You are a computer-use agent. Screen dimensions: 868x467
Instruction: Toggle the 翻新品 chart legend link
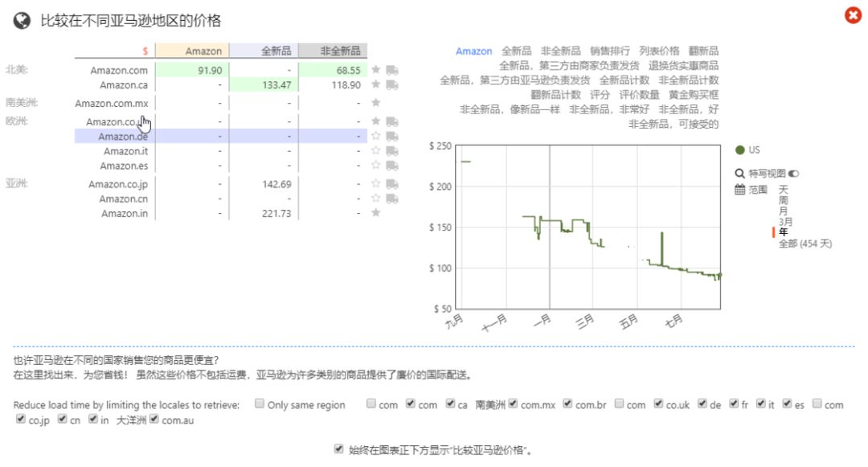point(703,51)
